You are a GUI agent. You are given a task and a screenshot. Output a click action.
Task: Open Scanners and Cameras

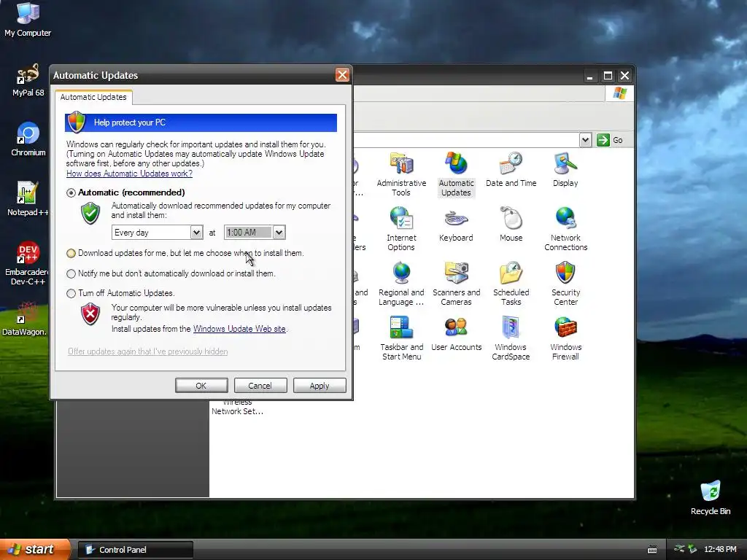click(x=456, y=284)
